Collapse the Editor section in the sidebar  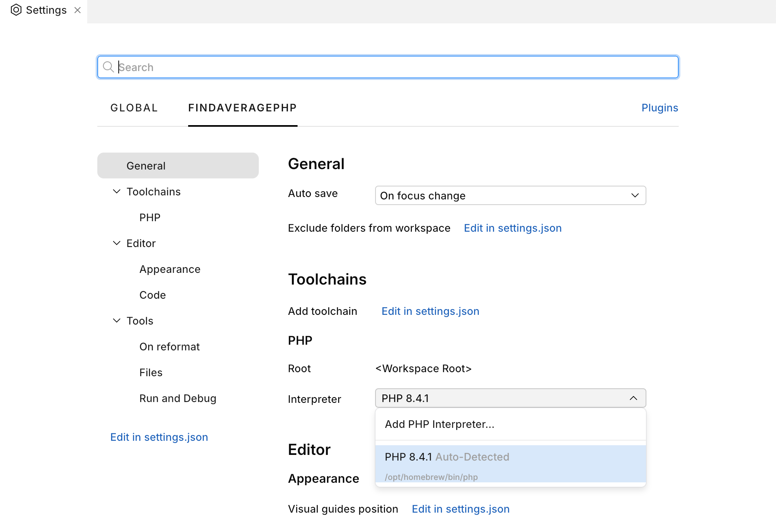116,243
